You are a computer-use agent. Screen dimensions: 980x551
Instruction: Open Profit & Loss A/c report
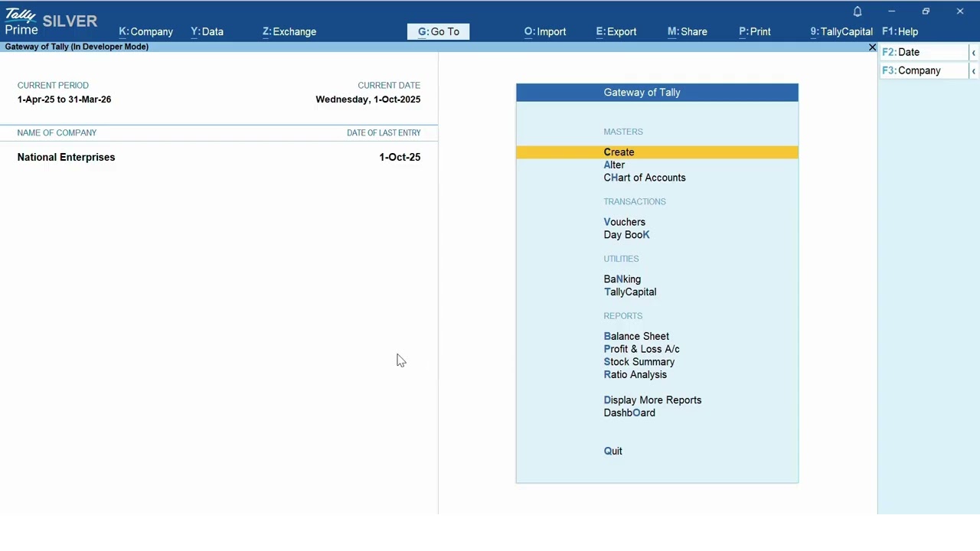point(642,349)
